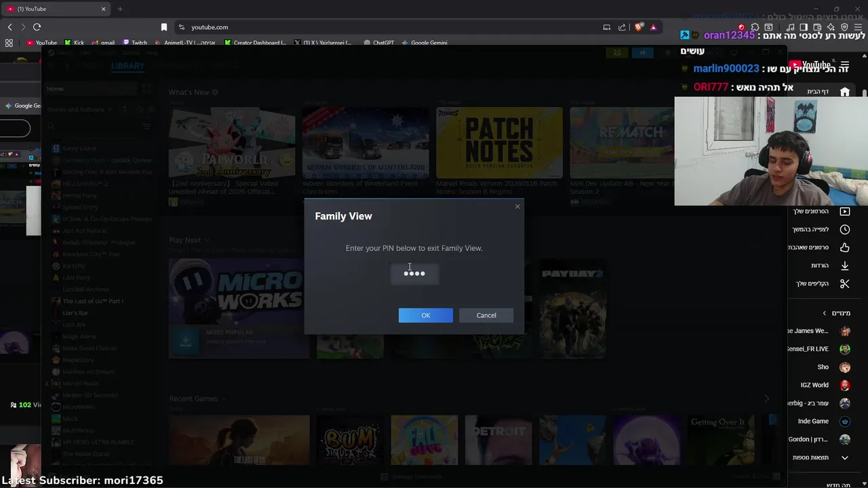Toggle the browser sidebar panel icon
868x488 pixels.
point(803,27)
